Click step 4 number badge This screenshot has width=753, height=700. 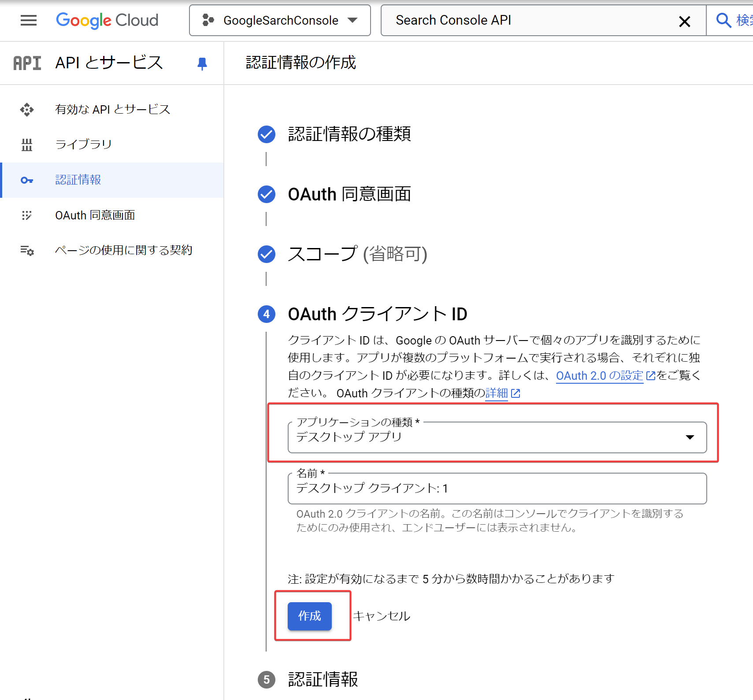click(x=267, y=314)
